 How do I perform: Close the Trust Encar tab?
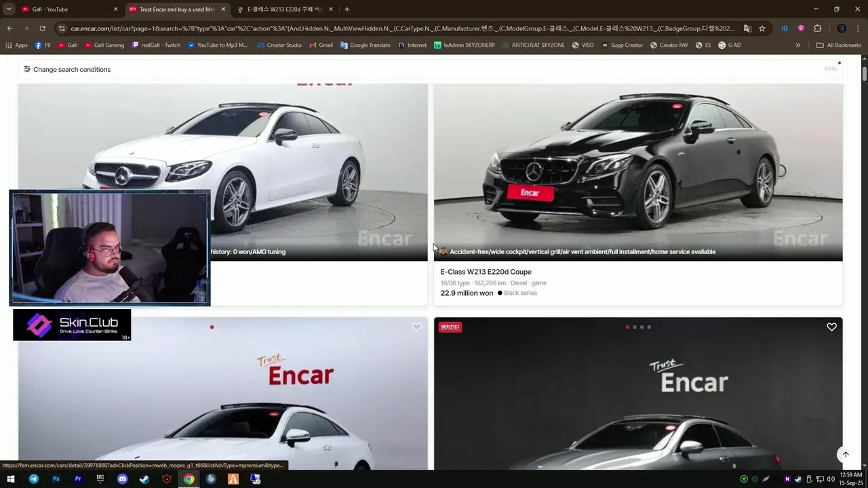point(223,9)
